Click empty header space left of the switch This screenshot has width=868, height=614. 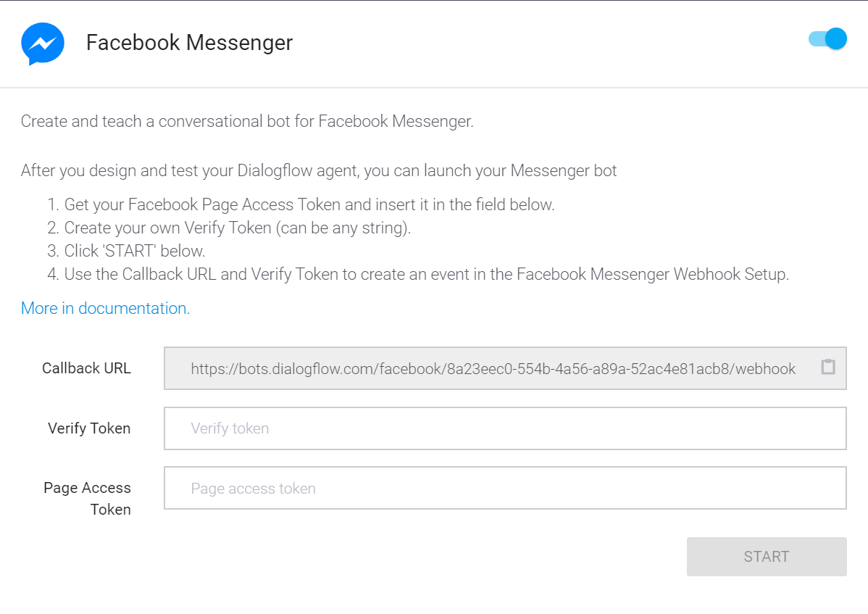(551, 43)
